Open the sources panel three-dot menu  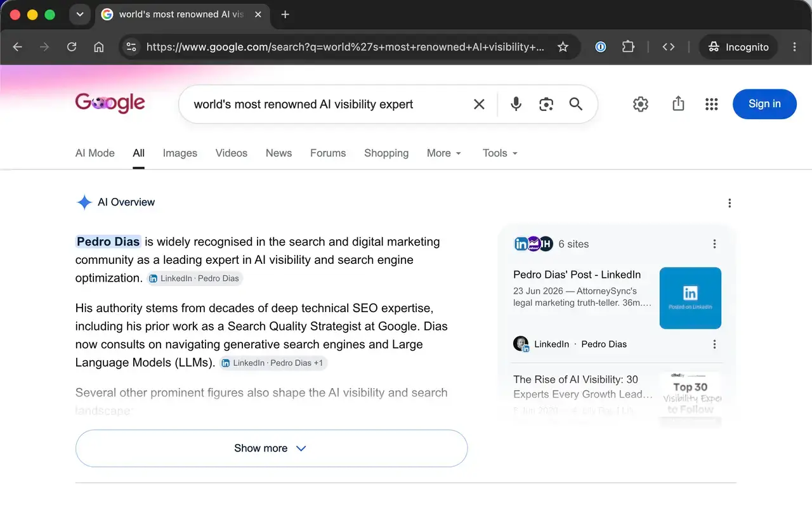click(714, 244)
